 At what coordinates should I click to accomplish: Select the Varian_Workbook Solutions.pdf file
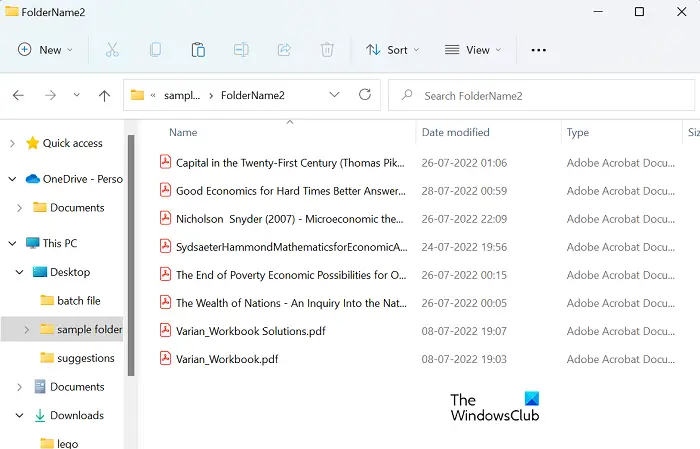point(250,331)
